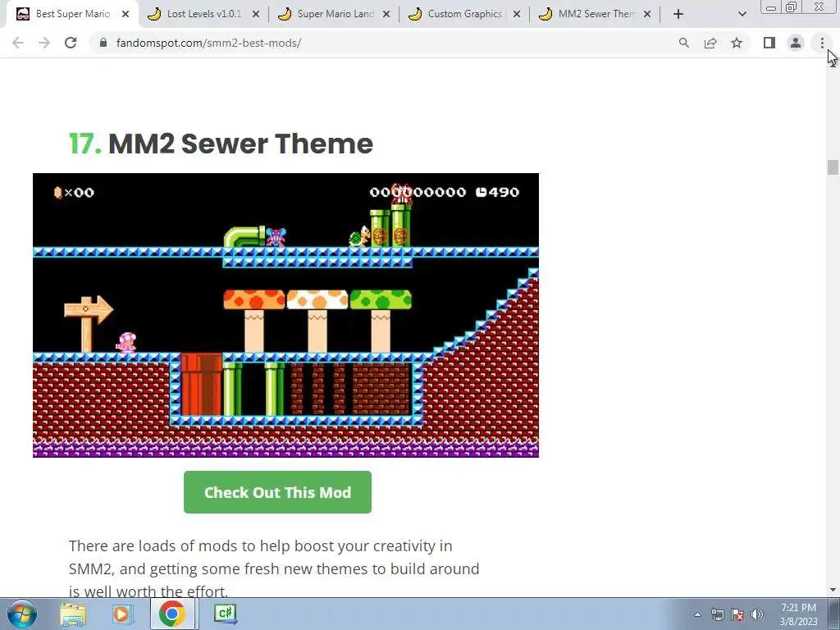Image resolution: width=840 pixels, height=630 pixels.
Task: Select the paragraph starting 'There are loads of mods'
Action: tap(274, 568)
